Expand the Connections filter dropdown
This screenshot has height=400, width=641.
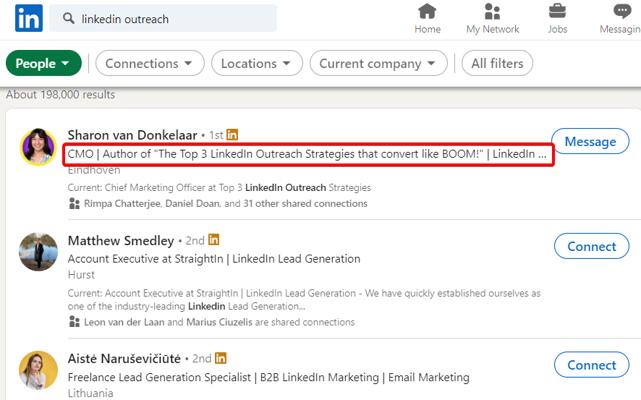pyautogui.click(x=150, y=63)
